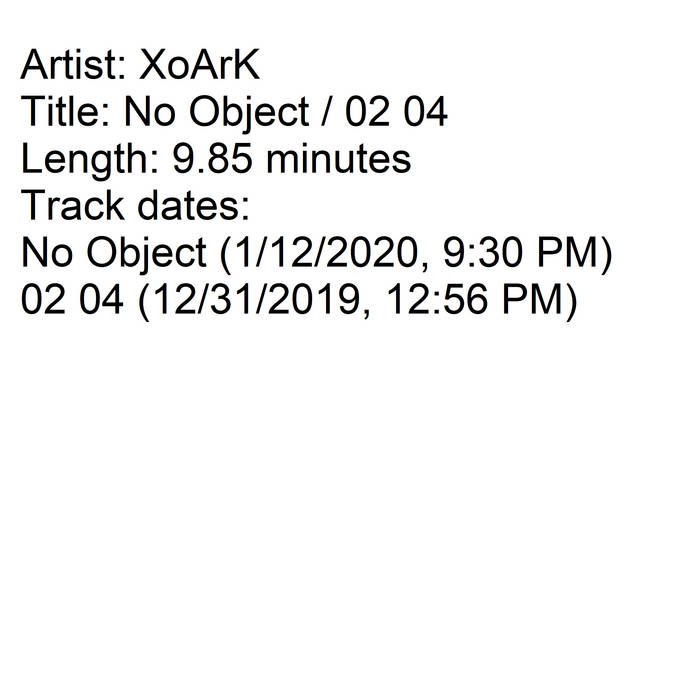Image resolution: width=700 pixels, height=700 pixels.
Task: Select "No Object" in the Title line
Action: (216, 113)
